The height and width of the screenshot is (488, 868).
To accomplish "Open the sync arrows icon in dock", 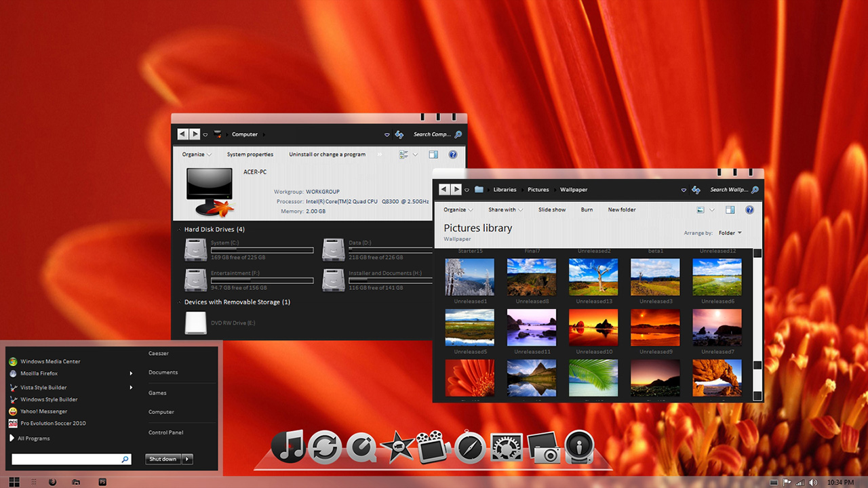I will pos(325,448).
